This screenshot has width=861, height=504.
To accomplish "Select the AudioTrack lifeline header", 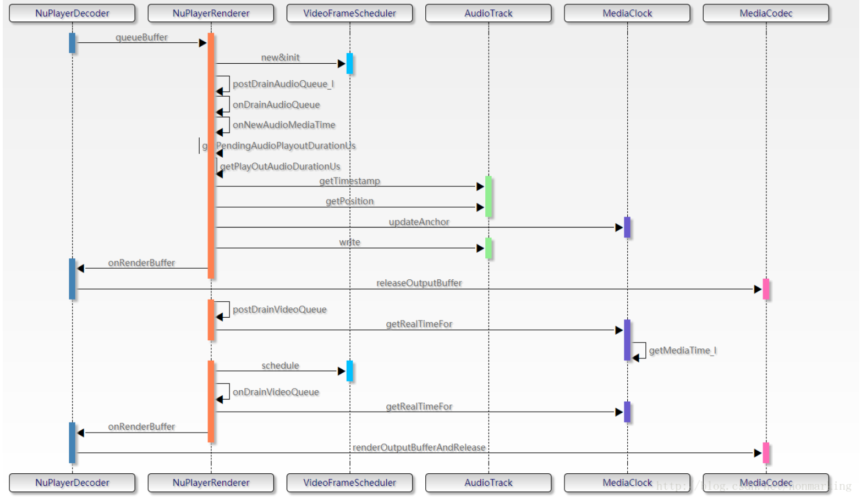I will tap(489, 13).
